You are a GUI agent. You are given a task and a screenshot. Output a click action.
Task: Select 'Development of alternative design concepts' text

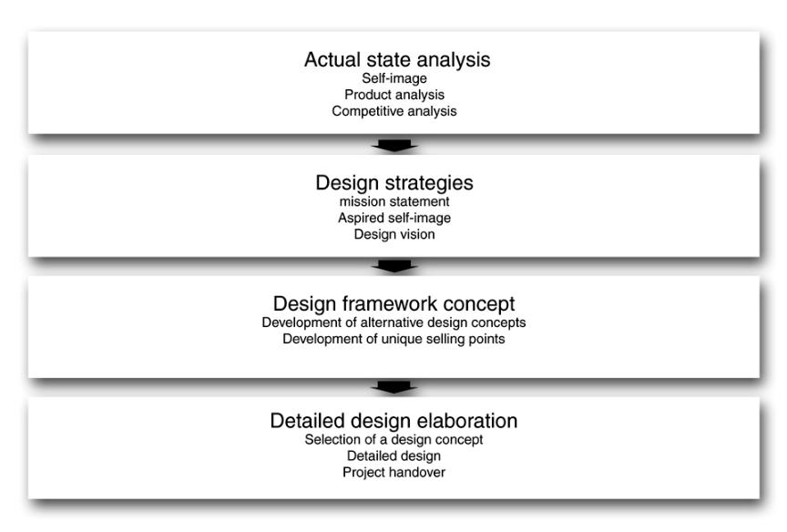point(394,322)
